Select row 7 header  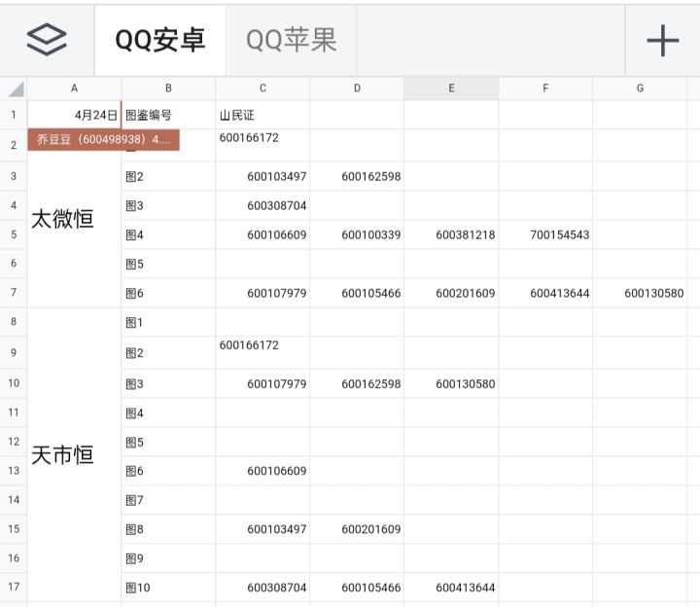point(14,293)
